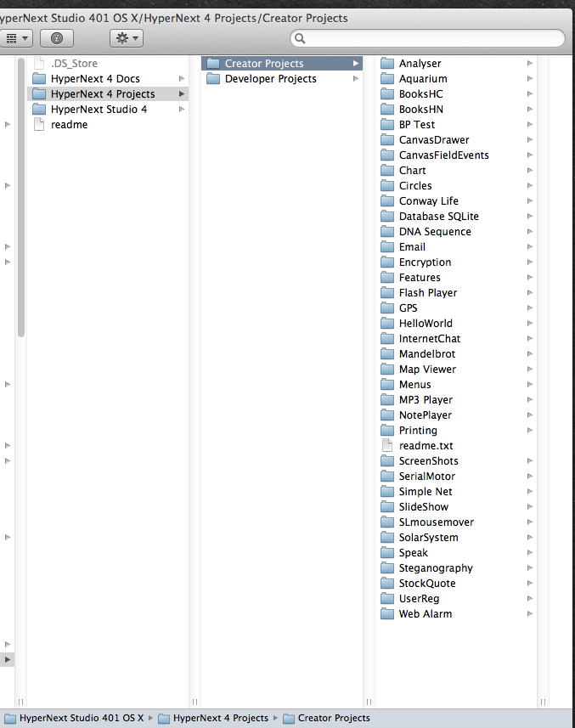Click the CanvasDrawer folder icon
The height and width of the screenshot is (728, 575).
(387, 140)
